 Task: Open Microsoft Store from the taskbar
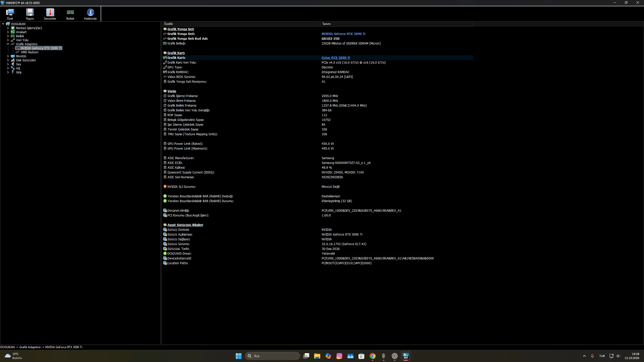click(x=361, y=356)
